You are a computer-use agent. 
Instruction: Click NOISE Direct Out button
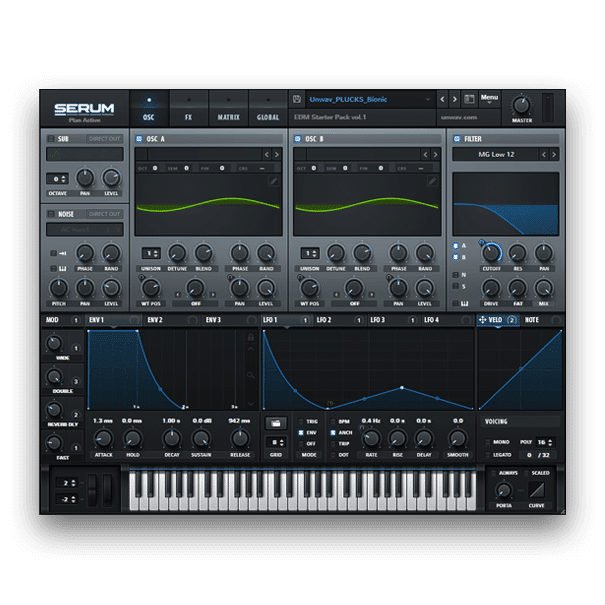[x=104, y=214]
